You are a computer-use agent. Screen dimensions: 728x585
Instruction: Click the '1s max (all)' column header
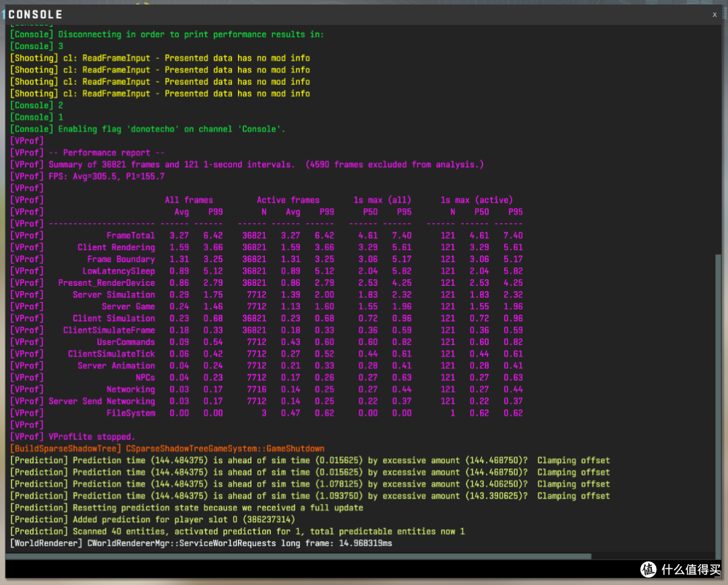click(x=382, y=200)
